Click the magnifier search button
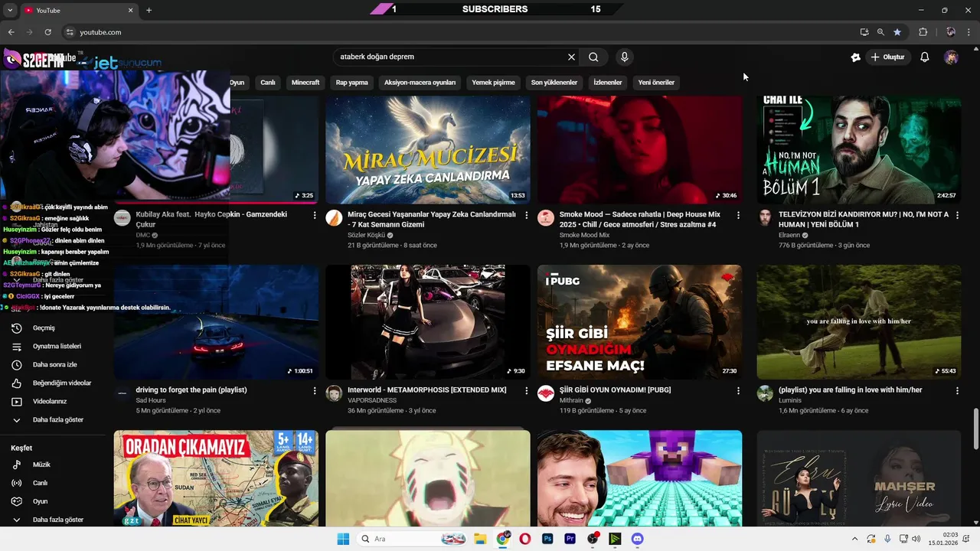This screenshot has width=980, height=551. pyautogui.click(x=593, y=57)
